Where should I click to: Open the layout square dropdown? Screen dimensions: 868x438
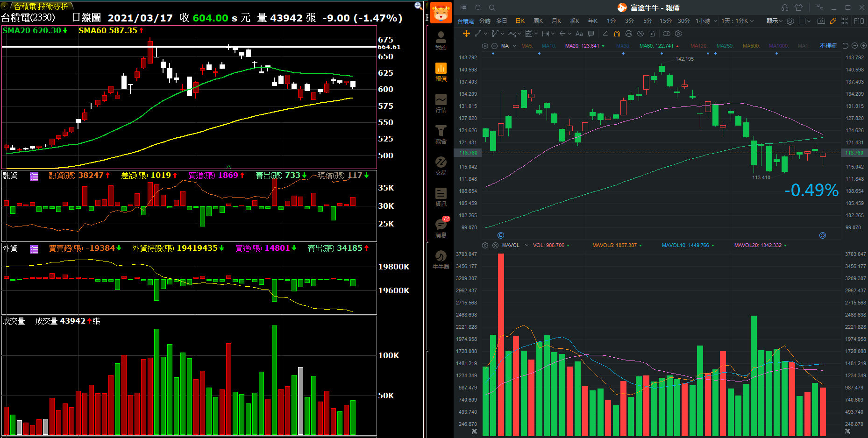[804, 21]
